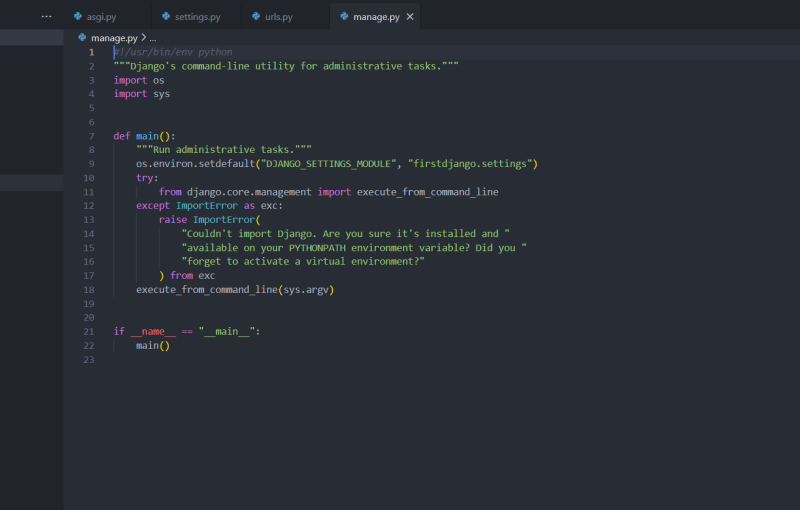Click line number 23 in the gutter

89,360
